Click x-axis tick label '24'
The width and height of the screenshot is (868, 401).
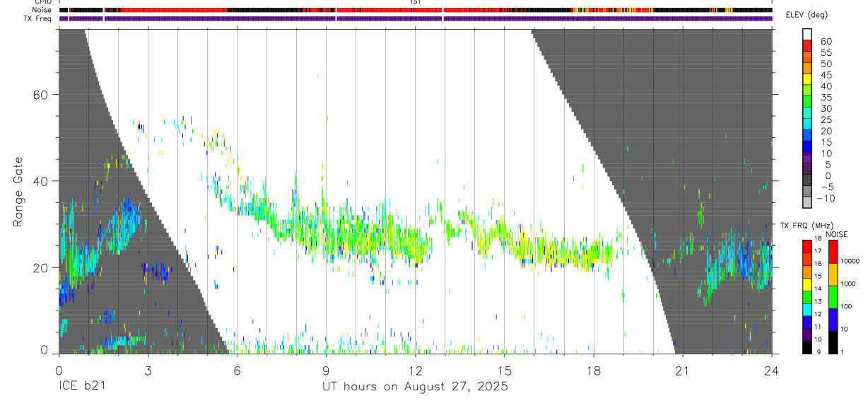[x=772, y=370]
